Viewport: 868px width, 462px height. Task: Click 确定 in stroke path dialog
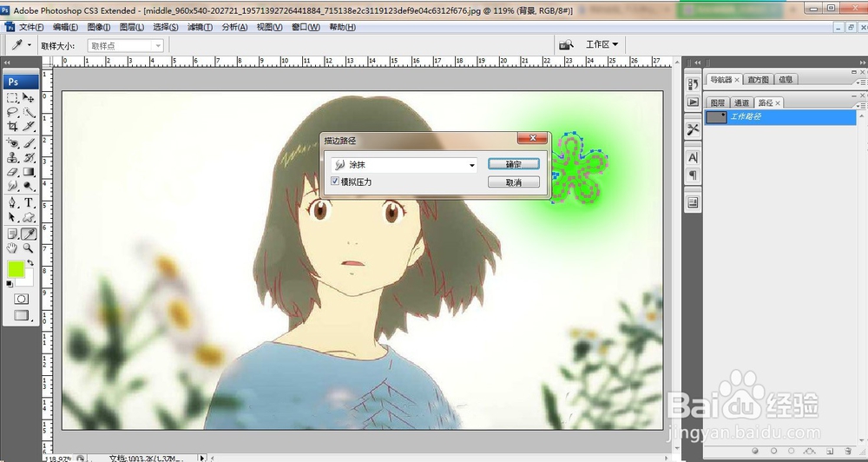point(513,164)
